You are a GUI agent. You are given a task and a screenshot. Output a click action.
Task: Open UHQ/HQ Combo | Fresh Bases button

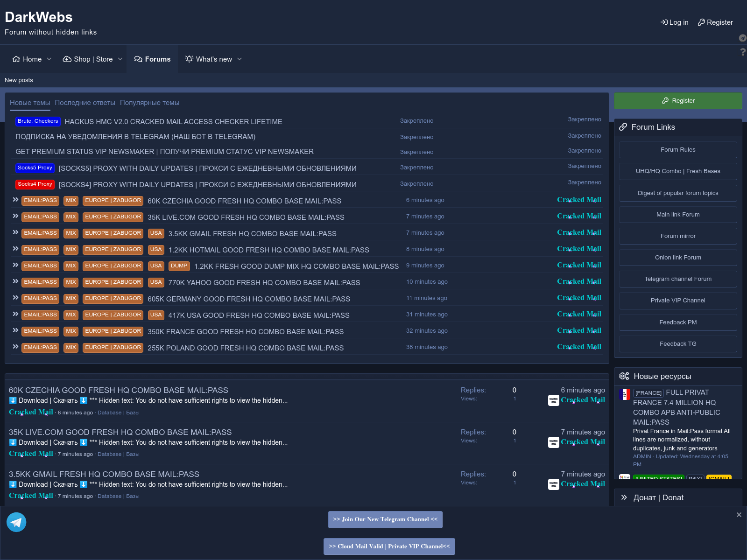click(678, 171)
